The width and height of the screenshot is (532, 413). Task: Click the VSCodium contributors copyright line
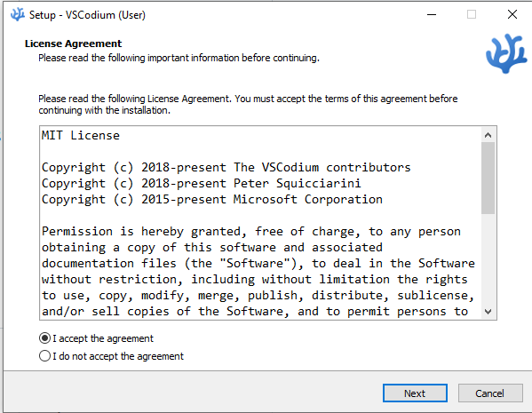tap(226, 167)
